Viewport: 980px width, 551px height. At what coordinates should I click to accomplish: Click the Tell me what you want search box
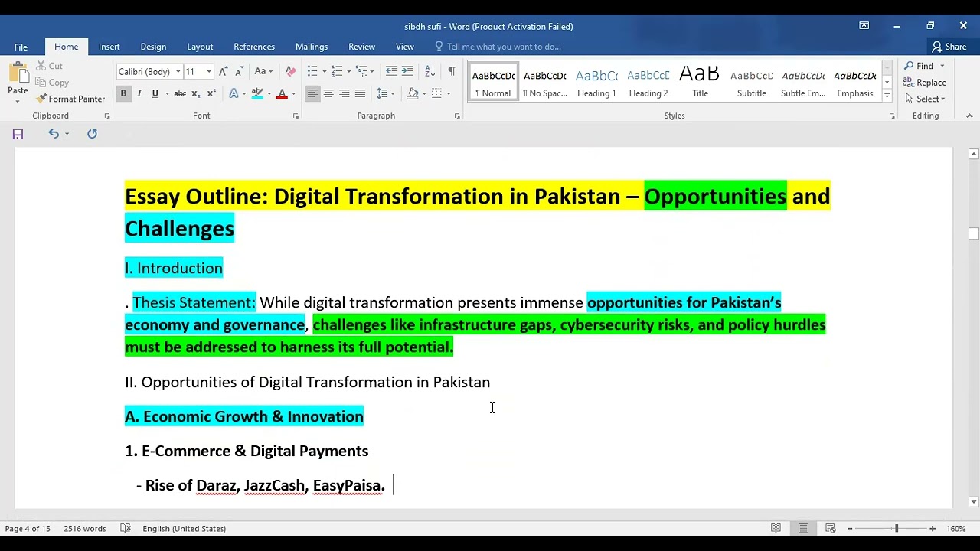[x=504, y=47]
